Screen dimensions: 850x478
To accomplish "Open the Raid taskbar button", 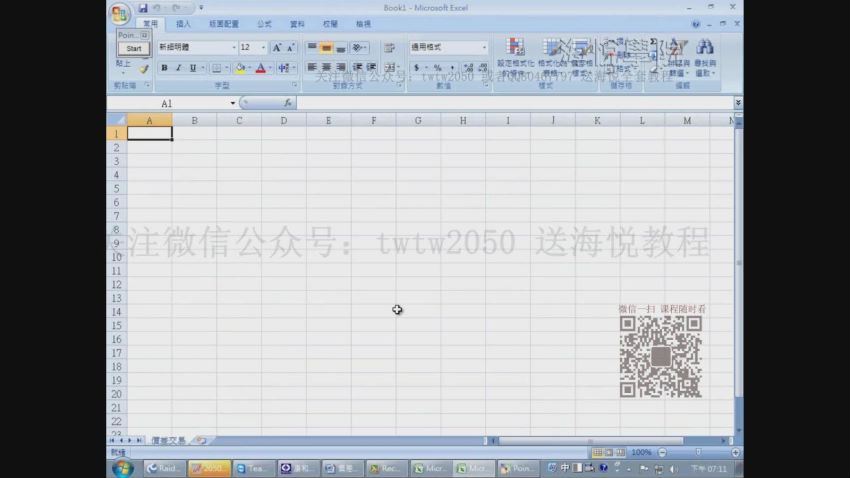I will [165, 468].
